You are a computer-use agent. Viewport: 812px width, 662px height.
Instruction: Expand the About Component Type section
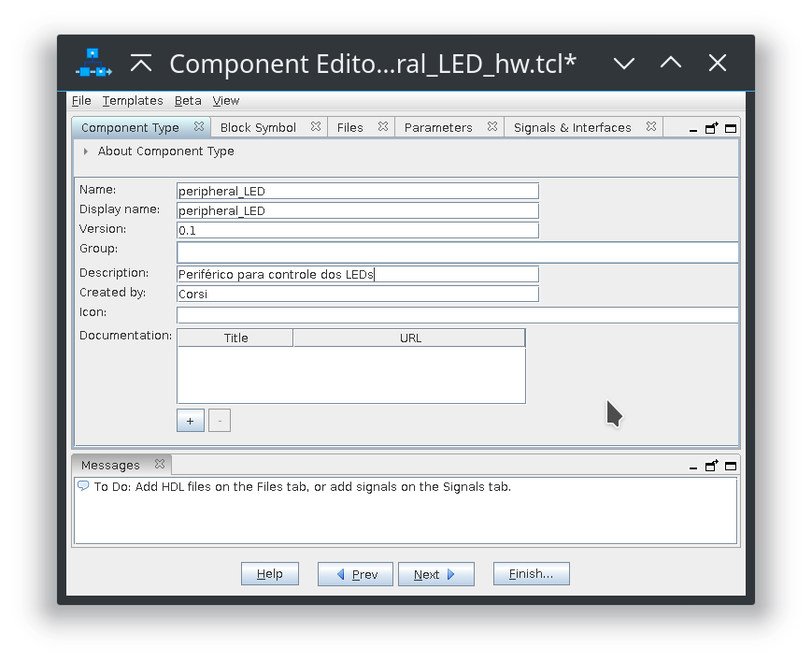85,151
